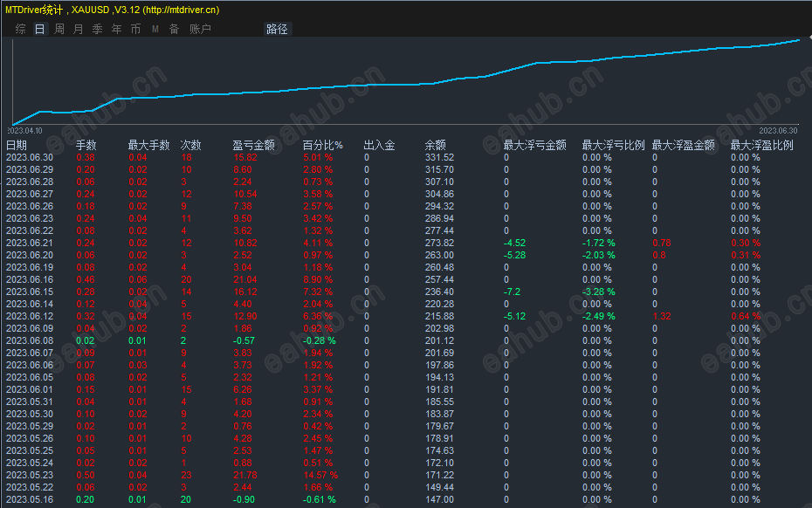Select the 2023.06.30 date row
The width and height of the screenshot is (812, 508).
30,157
